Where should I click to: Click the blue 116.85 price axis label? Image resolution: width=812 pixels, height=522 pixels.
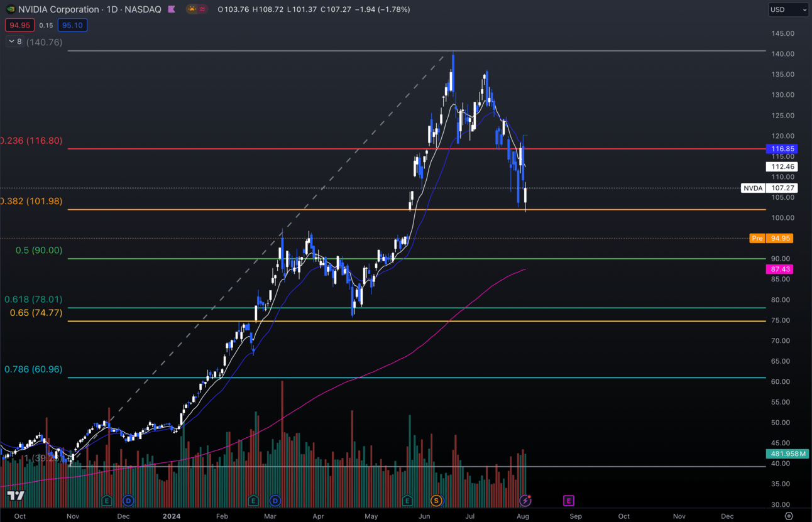coord(782,149)
